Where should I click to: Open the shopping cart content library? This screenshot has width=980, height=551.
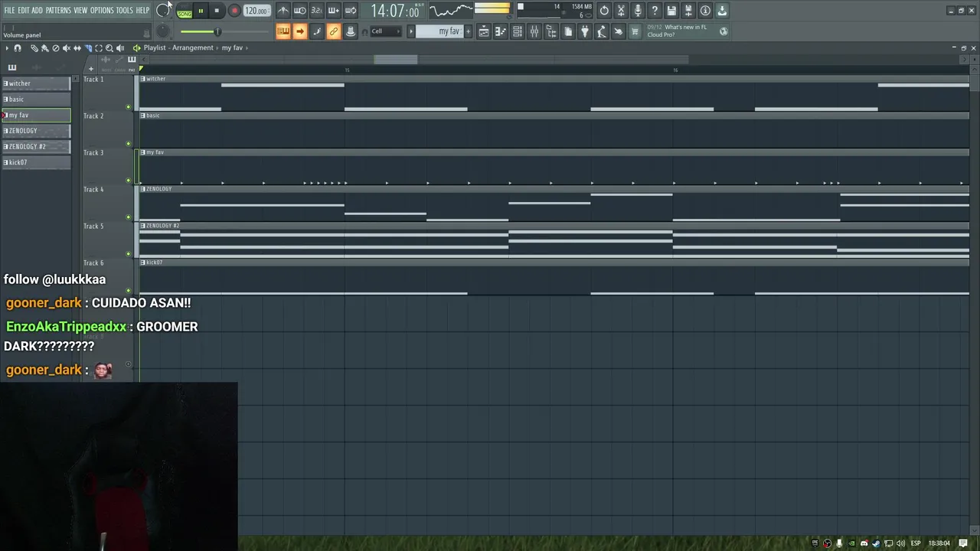click(x=635, y=31)
